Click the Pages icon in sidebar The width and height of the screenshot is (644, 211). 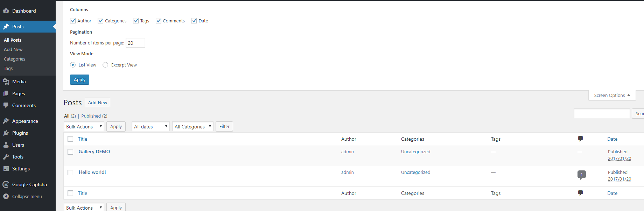pos(6,93)
